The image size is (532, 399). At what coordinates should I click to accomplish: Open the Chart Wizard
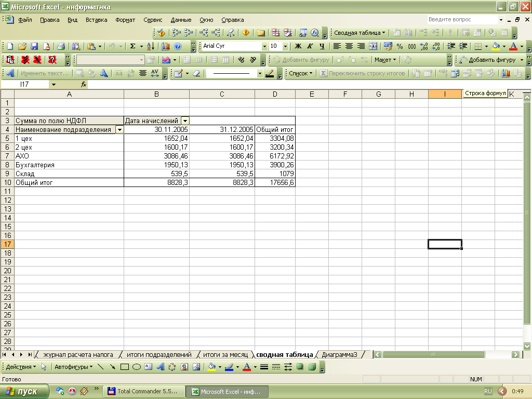click(166, 46)
